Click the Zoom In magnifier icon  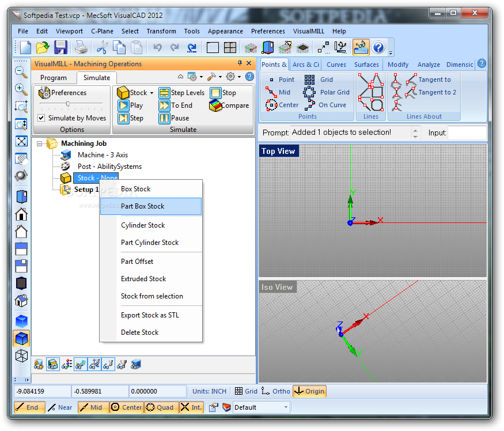tap(21, 89)
